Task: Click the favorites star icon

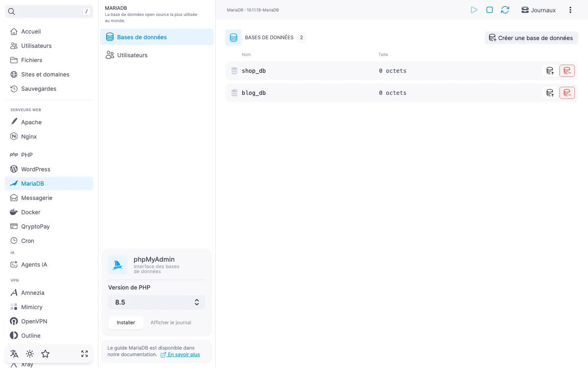Action: (x=45, y=354)
